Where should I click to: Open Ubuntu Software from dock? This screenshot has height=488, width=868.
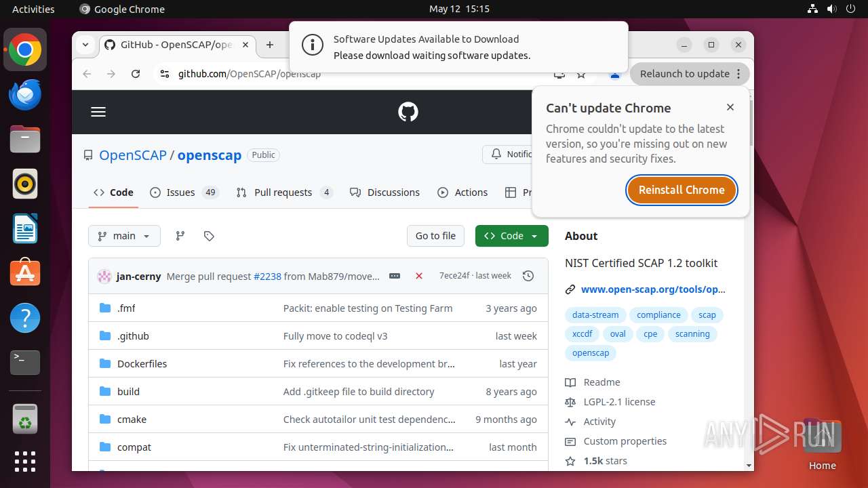[x=25, y=273]
